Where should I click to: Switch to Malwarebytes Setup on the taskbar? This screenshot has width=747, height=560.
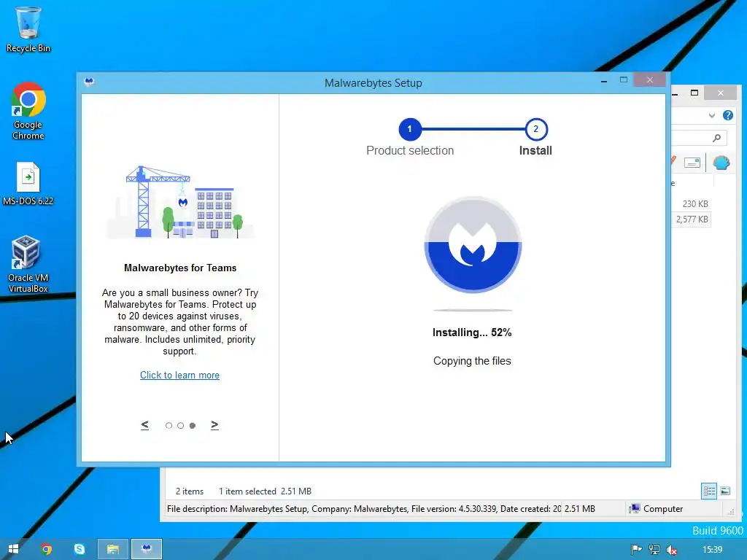click(x=147, y=549)
